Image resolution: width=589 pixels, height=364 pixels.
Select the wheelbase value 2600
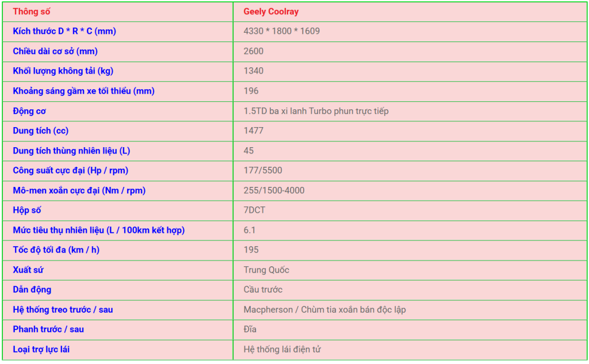point(254,51)
